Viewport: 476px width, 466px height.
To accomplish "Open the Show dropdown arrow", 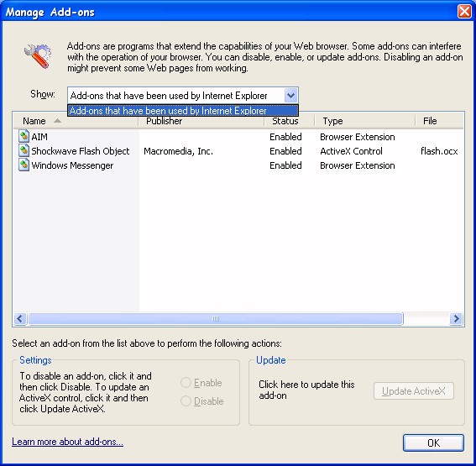I will click(x=290, y=96).
